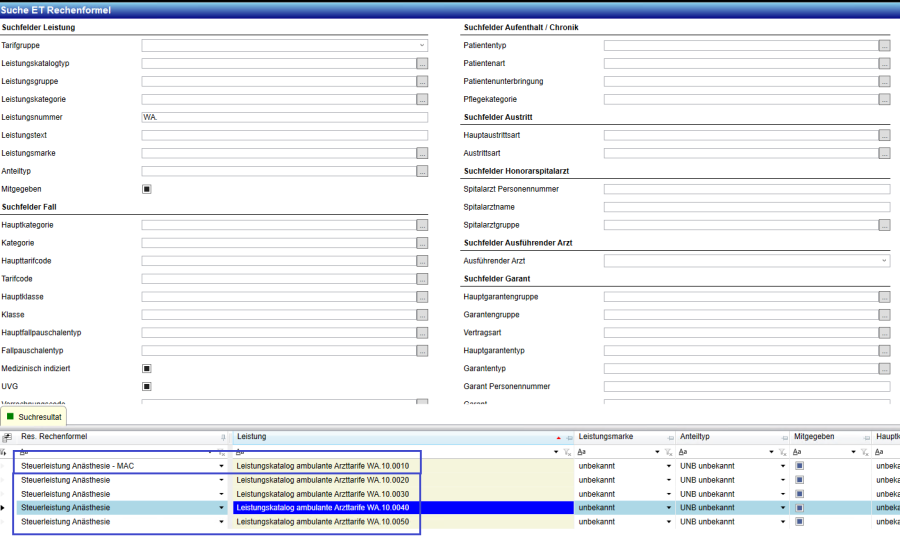Toggle the Medizinisch indiziert checkbox

pyautogui.click(x=146, y=369)
